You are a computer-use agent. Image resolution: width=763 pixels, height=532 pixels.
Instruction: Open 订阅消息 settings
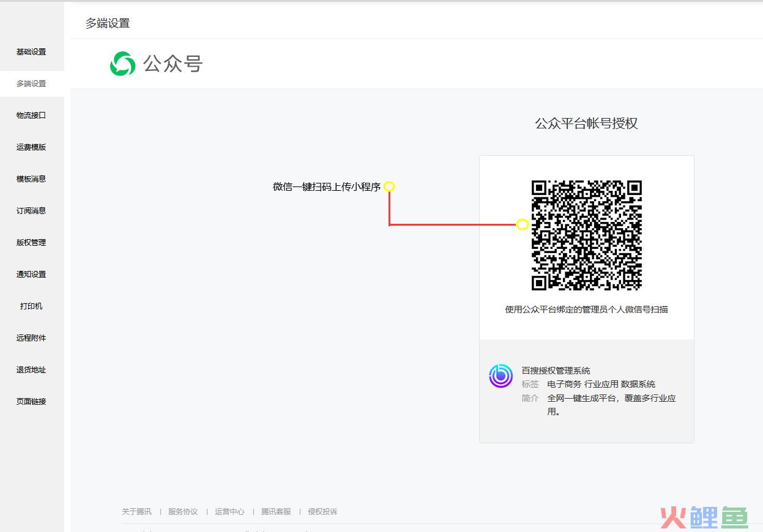point(31,210)
